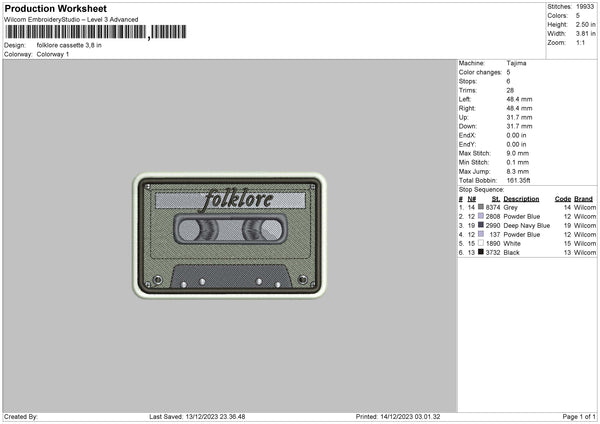Click the Colors value 5

point(578,16)
